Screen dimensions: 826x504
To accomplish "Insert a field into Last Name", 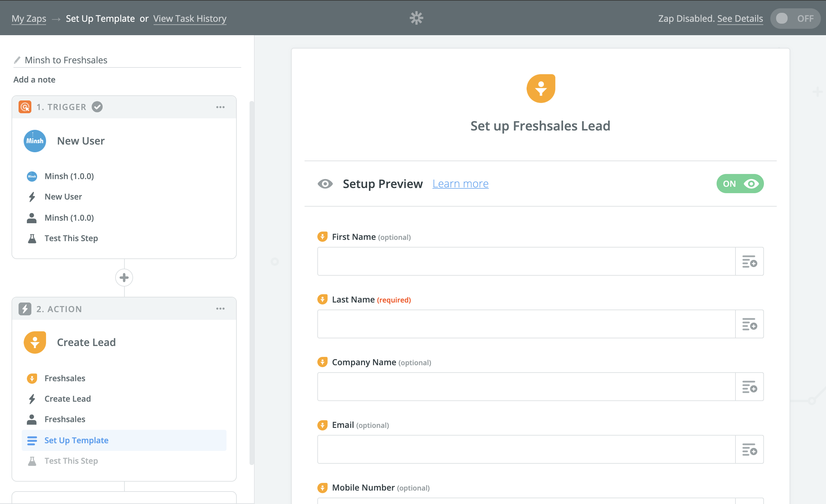I will tap(749, 324).
